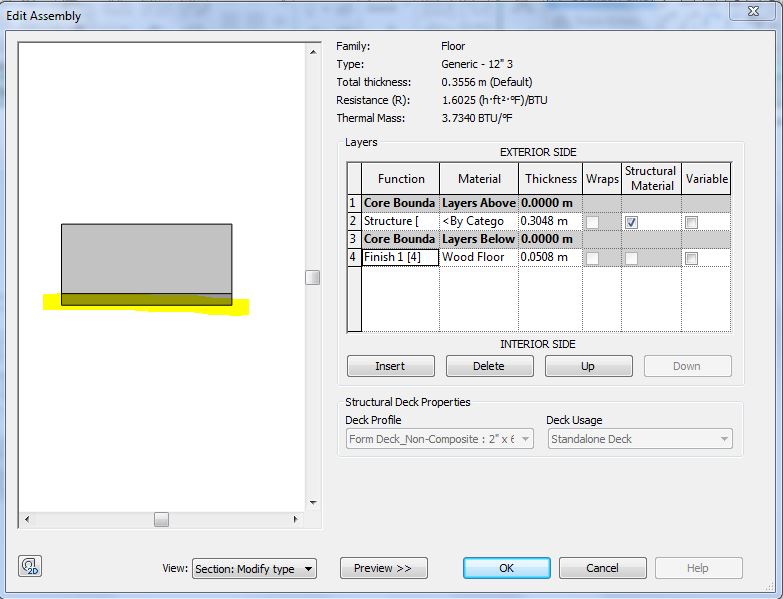Click the Structural Material column header

coord(651,179)
